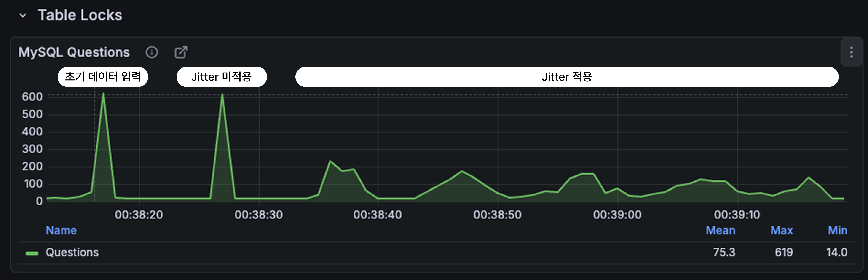
Task: Sort legend by Name column
Action: click(61, 230)
